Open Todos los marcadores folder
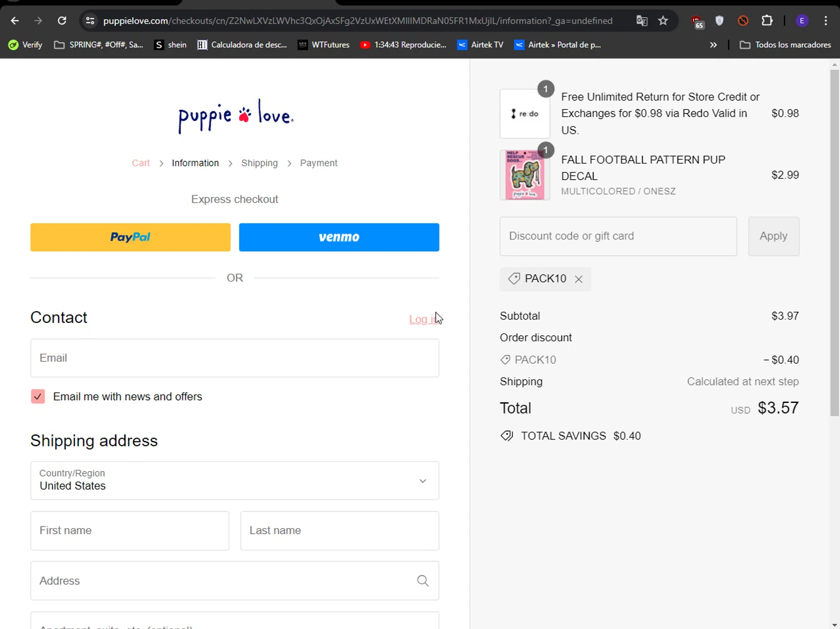 click(785, 45)
